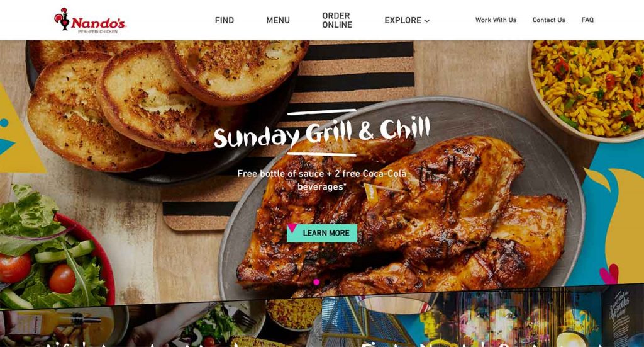Open the Work With Us link
This screenshot has width=644, height=347.
pos(496,20)
